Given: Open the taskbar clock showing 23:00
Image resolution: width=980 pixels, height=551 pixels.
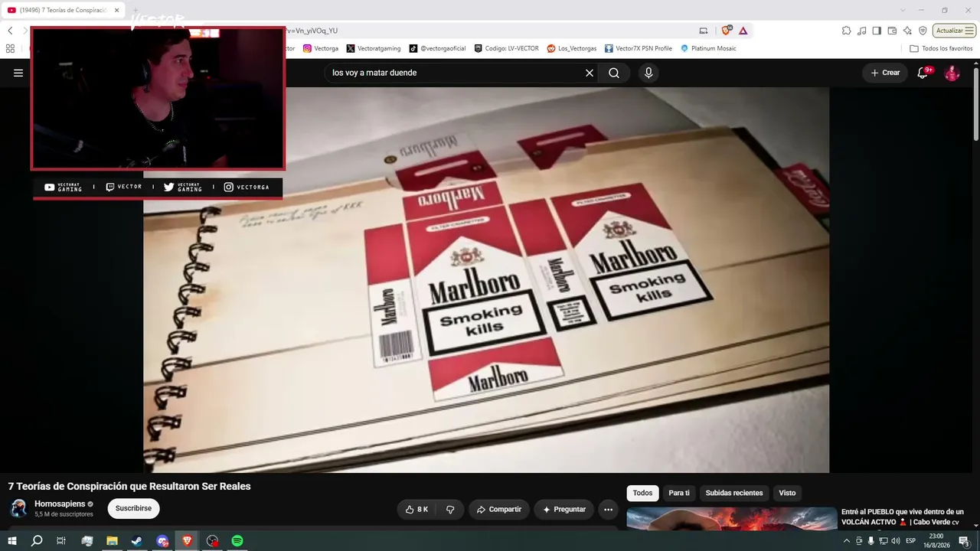Looking at the screenshot, I should [x=936, y=541].
